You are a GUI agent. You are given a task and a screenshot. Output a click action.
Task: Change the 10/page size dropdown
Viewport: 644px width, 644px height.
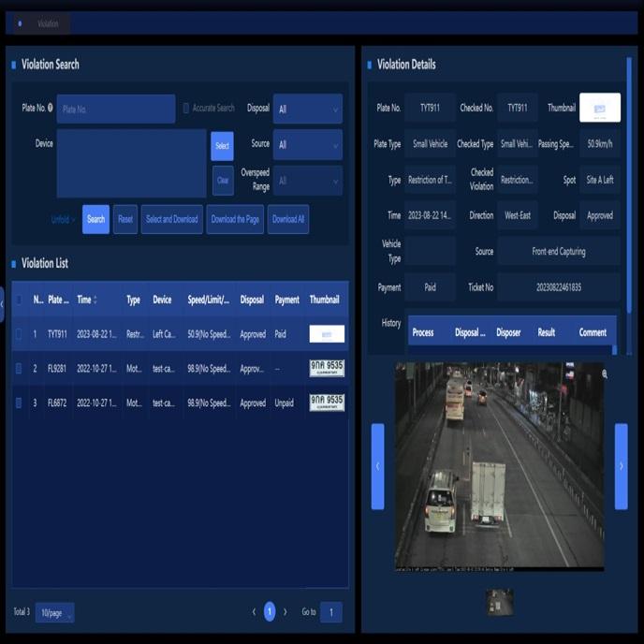pos(54,612)
